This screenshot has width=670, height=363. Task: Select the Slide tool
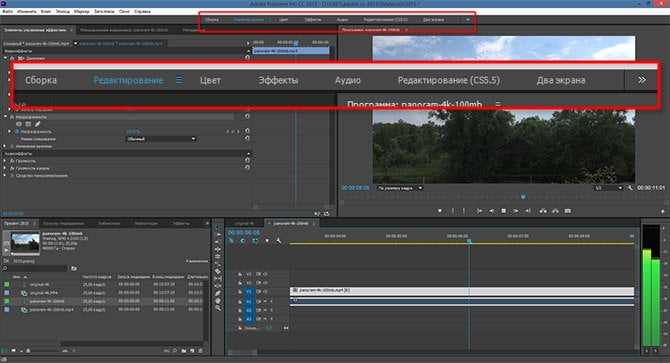217,286
